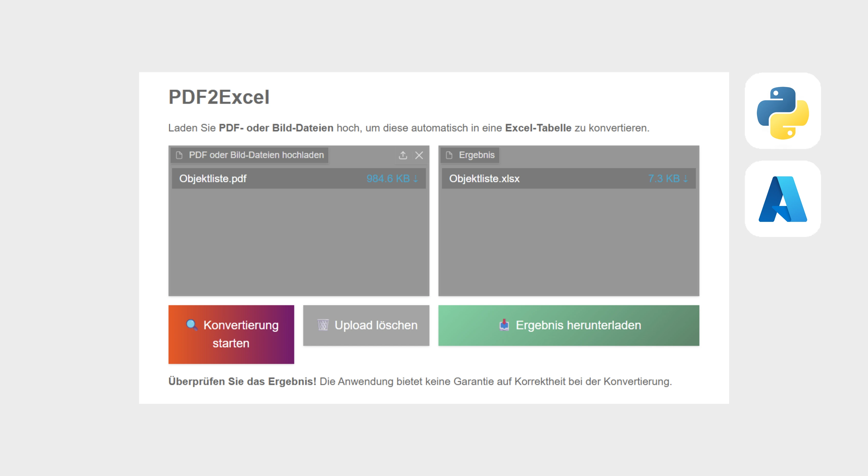Click the download icon beside Ergebnis herunterladen

pyautogui.click(x=504, y=325)
